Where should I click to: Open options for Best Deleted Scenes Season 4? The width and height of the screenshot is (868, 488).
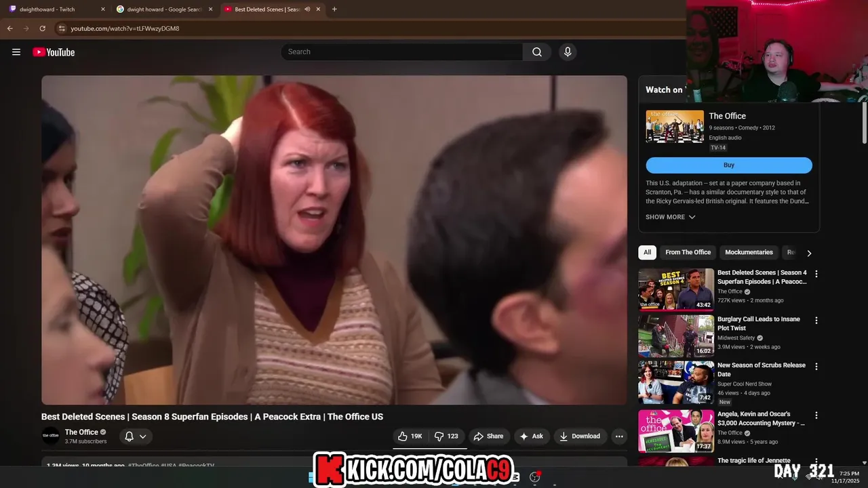click(x=816, y=274)
